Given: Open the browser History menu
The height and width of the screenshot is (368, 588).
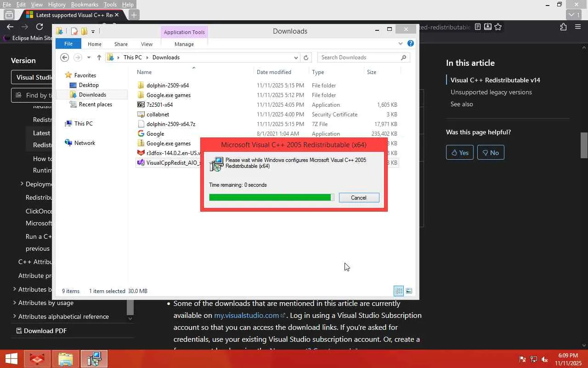Looking at the screenshot, I should click(57, 5).
